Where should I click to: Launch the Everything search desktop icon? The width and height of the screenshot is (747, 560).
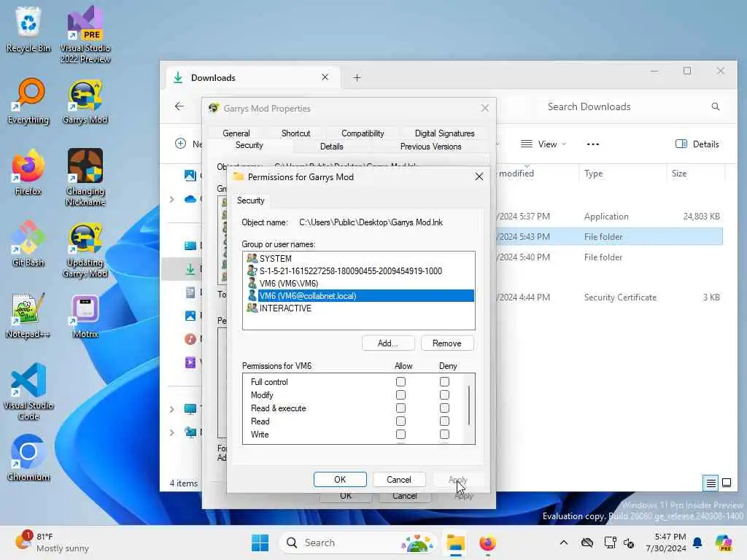pos(28,101)
